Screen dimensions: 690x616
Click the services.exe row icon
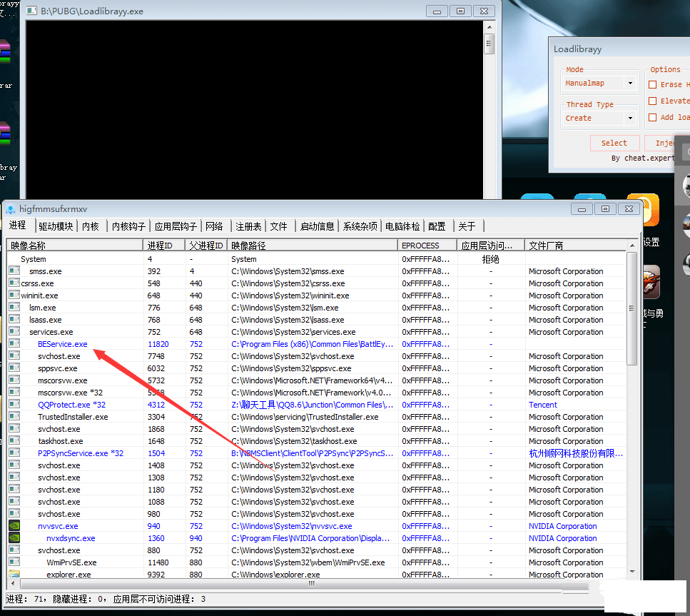click(14, 332)
